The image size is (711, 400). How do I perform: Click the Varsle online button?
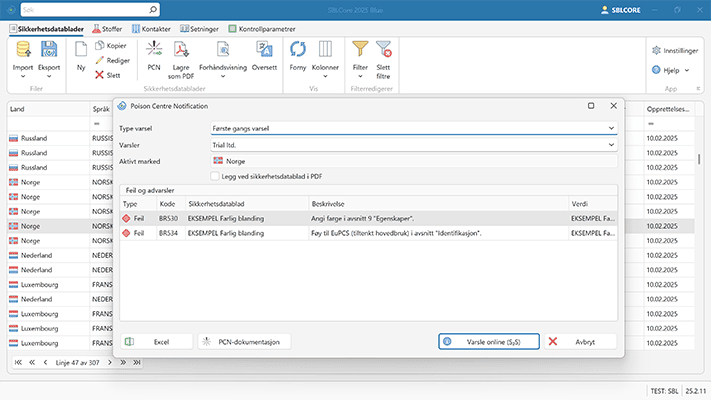point(489,341)
